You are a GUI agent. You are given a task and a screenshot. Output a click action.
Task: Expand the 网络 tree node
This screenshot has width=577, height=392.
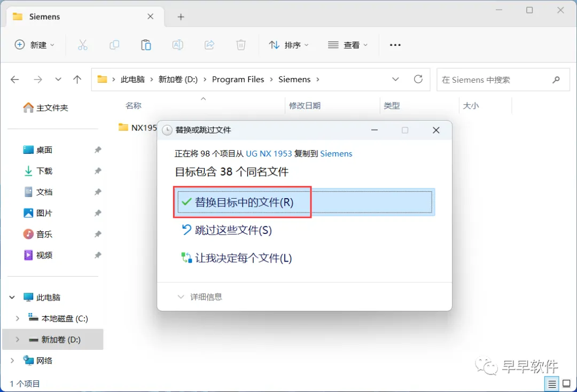(12, 360)
